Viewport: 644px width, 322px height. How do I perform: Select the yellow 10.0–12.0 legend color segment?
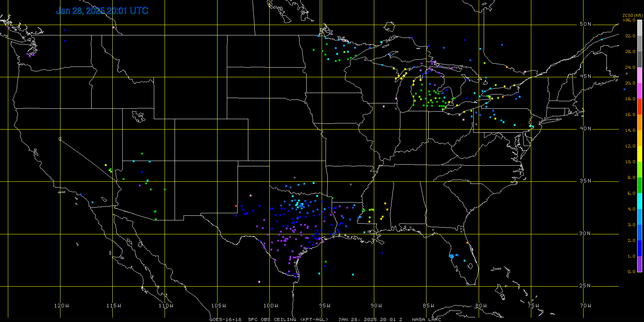tap(640, 154)
